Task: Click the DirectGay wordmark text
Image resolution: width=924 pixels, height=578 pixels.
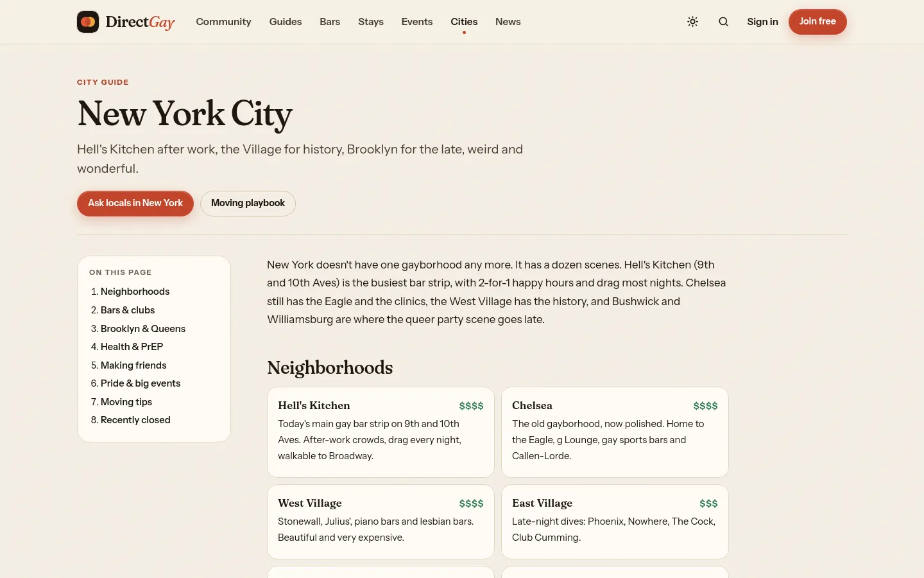Action: 140,22
